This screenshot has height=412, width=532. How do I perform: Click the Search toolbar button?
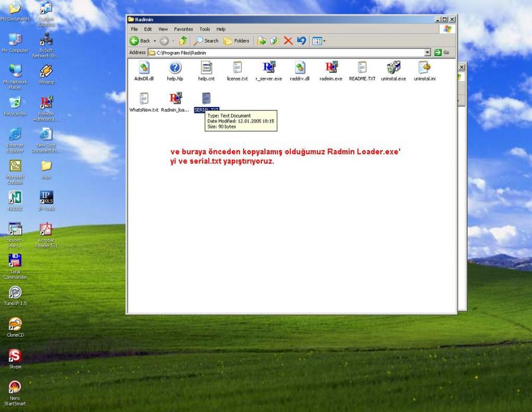pyautogui.click(x=206, y=41)
